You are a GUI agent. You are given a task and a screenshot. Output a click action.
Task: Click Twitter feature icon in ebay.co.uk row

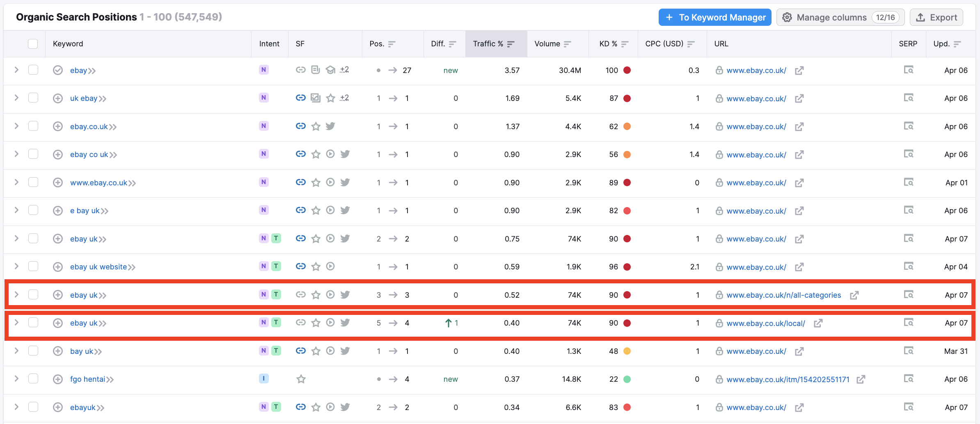point(330,126)
